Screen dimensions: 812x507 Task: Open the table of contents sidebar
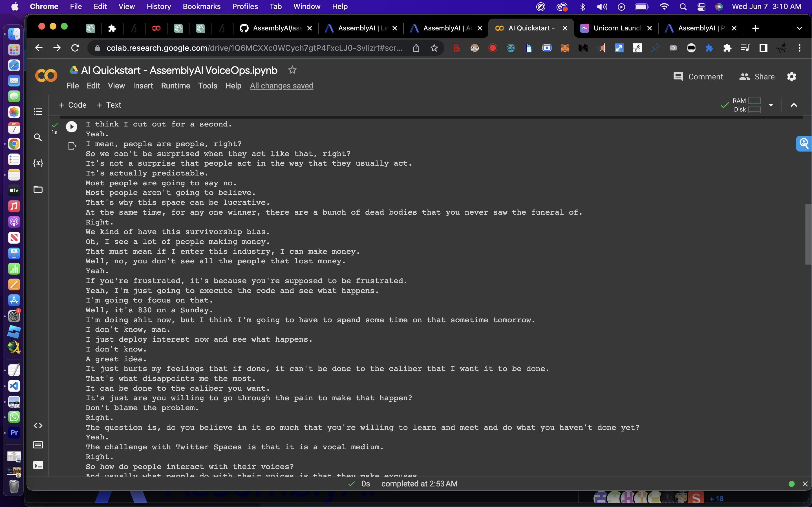click(x=38, y=112)
